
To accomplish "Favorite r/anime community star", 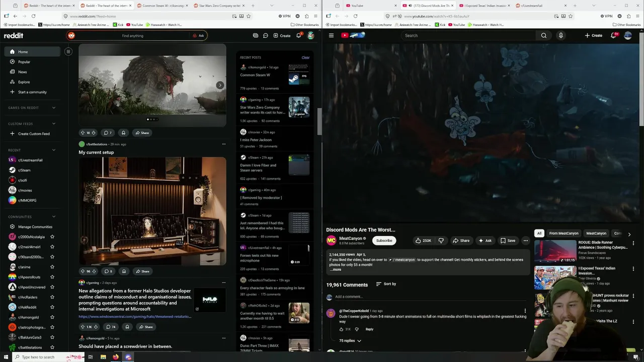I will 52,267.
